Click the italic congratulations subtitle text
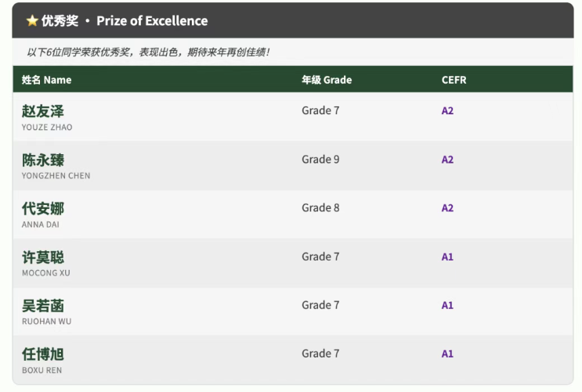 point(148,52)
